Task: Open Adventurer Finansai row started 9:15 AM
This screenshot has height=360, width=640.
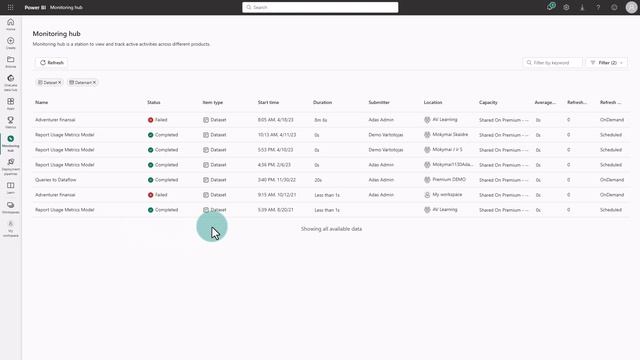Action: [x=55, y=195]
